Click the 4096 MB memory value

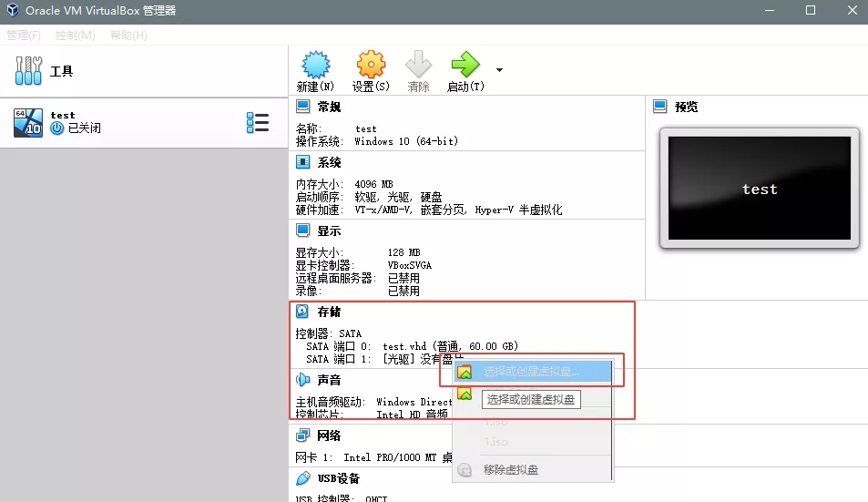(373, 184)
